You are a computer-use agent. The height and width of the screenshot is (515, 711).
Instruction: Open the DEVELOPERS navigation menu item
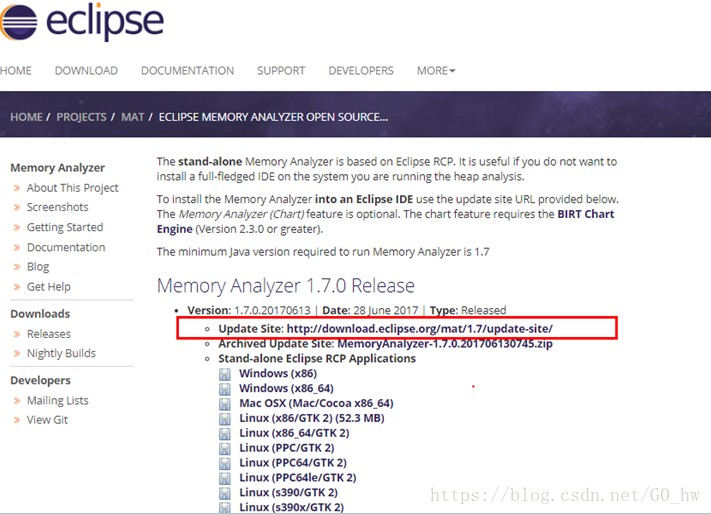pos(361,71)
